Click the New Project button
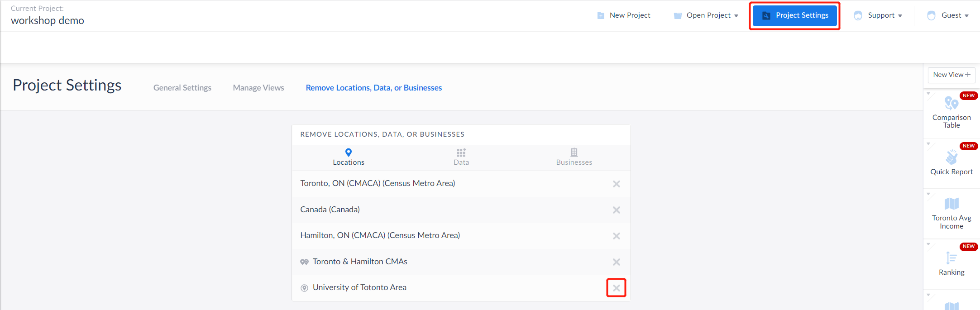 click(624, 15)
